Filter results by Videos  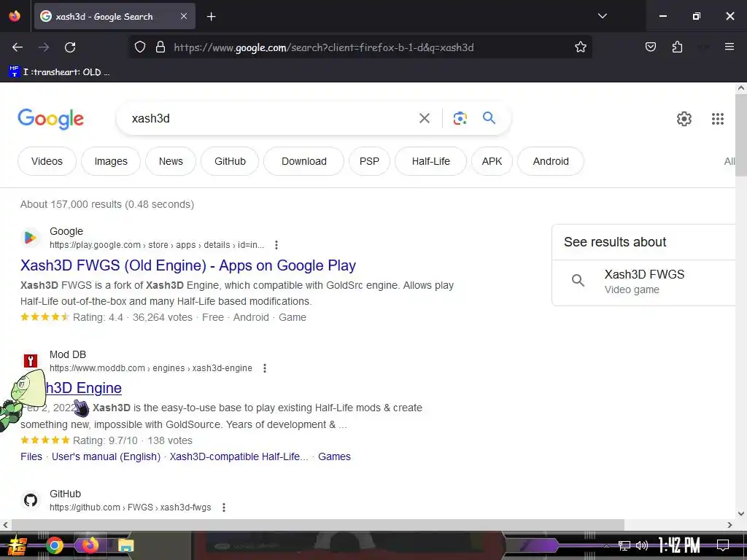coord(47,161)
